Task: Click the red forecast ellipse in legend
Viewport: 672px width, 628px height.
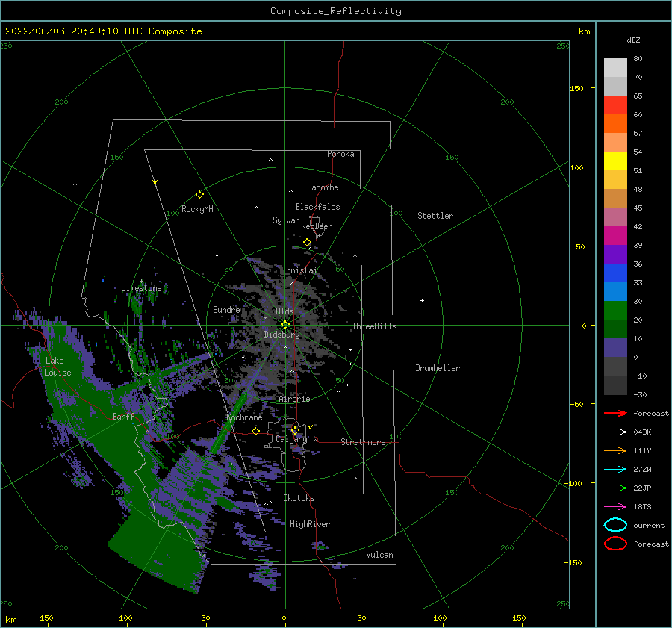Action: pos(615,544)
